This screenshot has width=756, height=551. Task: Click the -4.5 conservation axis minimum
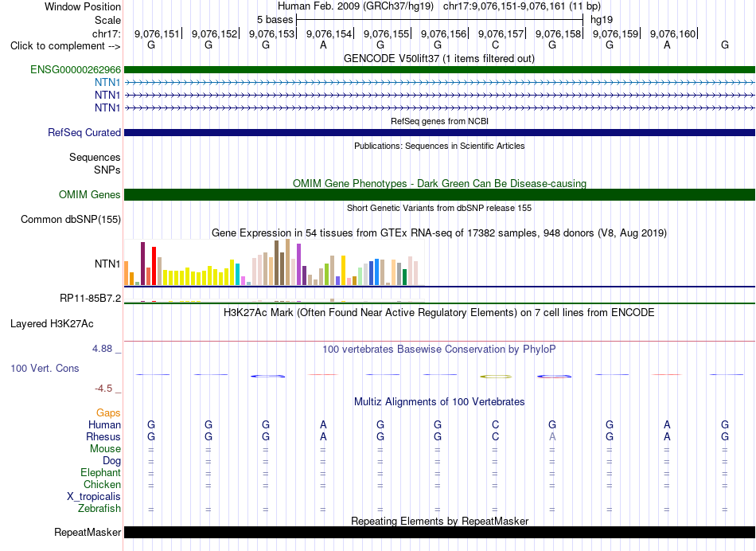coord(103,389)
